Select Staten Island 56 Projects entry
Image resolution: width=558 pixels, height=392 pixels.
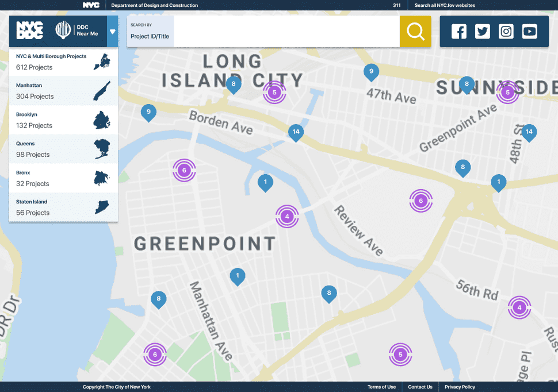pyautogui.click(x=63, y=207)
